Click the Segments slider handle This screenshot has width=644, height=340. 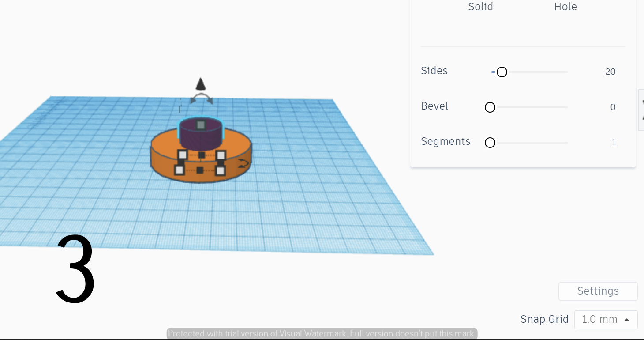click(490, 142)
